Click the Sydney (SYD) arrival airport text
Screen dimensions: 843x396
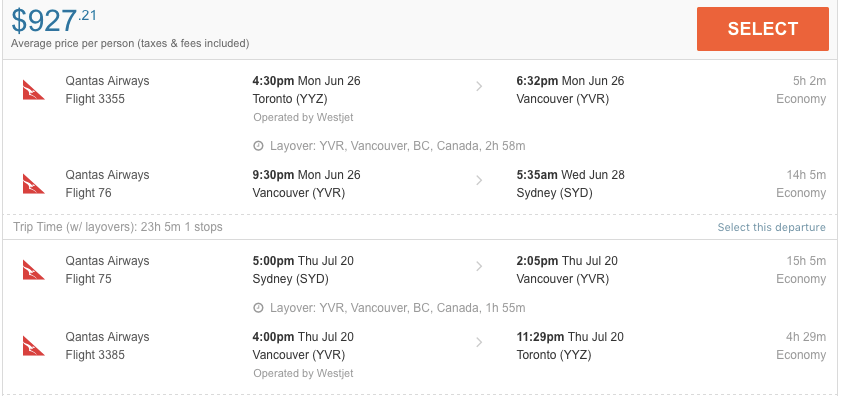[x=554, y=193]
